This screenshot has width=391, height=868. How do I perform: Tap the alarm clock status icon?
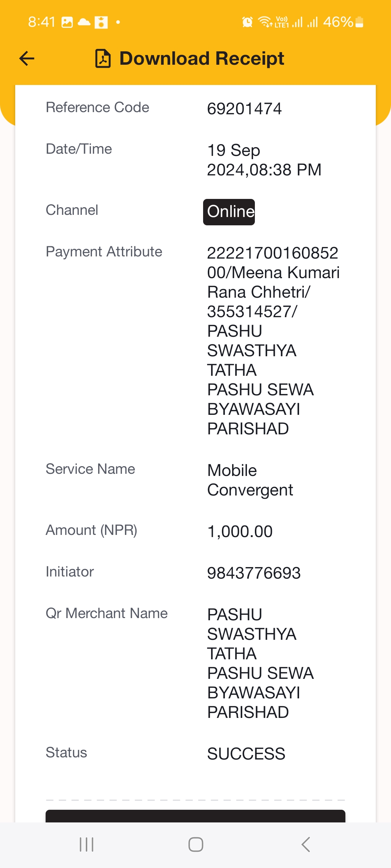click(x=247, y=22)
